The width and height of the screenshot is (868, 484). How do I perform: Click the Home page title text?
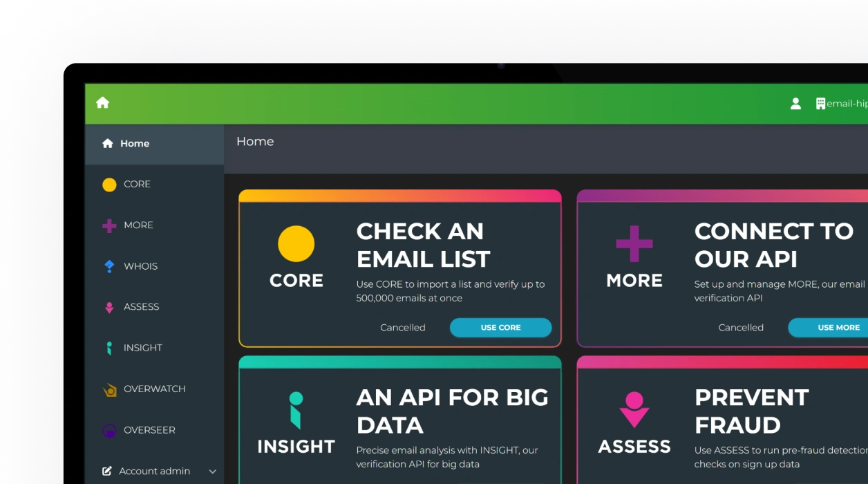[x=255, y=141]
